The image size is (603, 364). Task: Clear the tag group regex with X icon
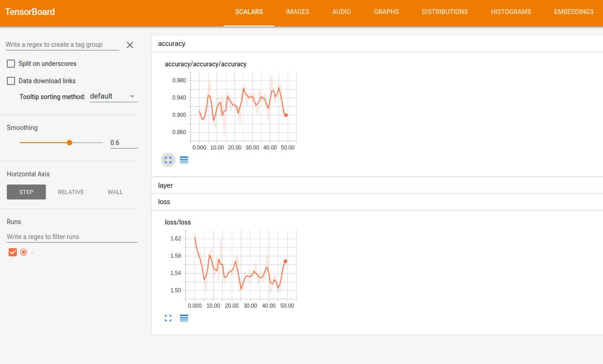130,45
